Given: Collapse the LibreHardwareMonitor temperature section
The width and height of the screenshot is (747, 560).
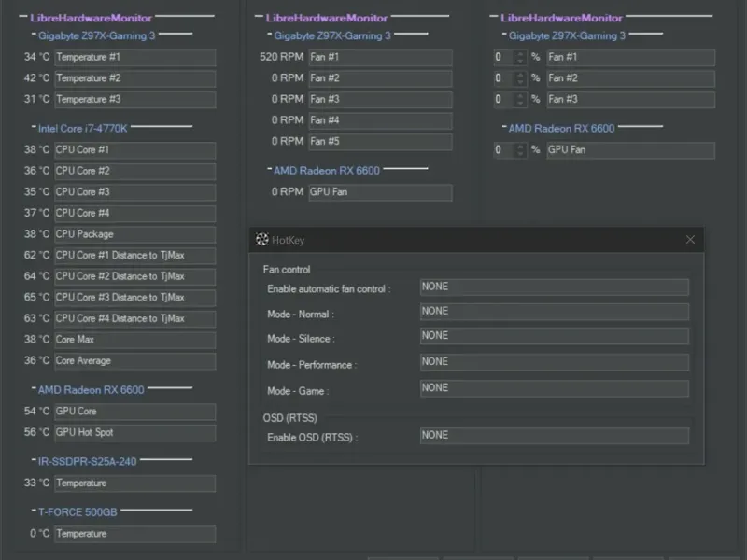Looking at the screenshot, I should 22,17.
